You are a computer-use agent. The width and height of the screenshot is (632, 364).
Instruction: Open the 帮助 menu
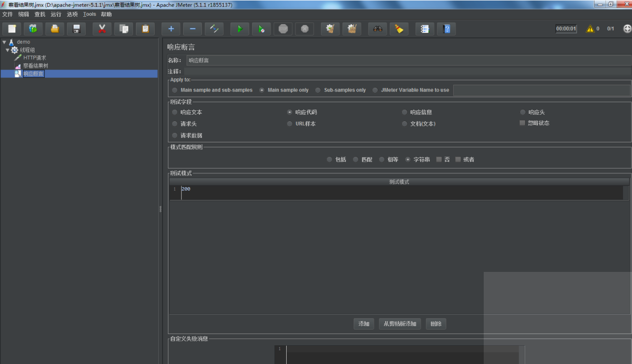(106, 14)
